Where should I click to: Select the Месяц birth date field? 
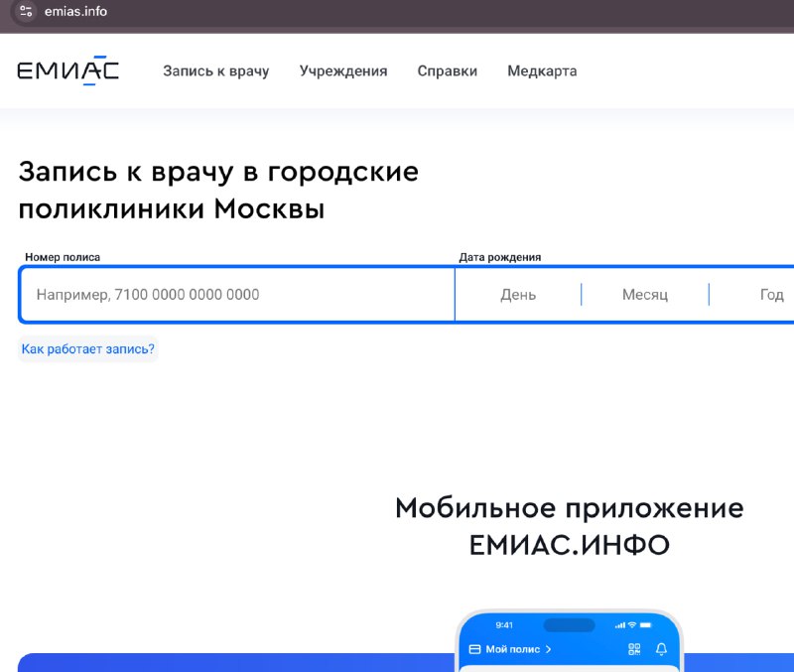(645, 294)
